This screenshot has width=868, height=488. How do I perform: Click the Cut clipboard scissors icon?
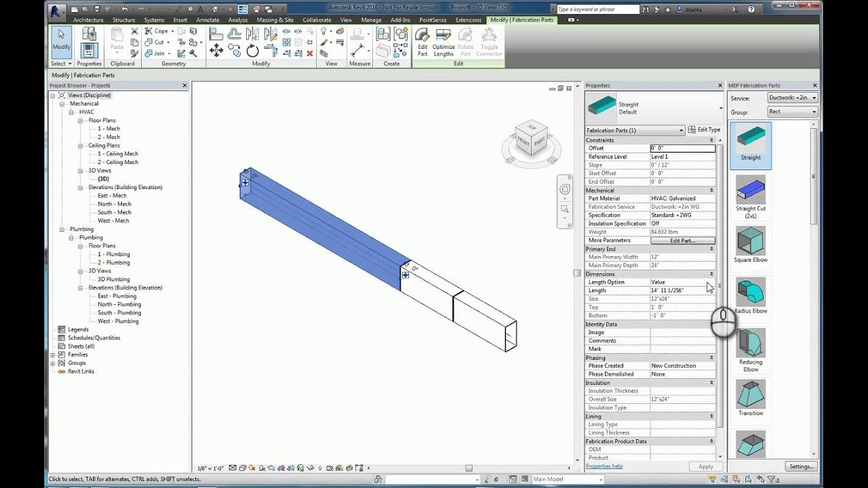click(134, 31)
